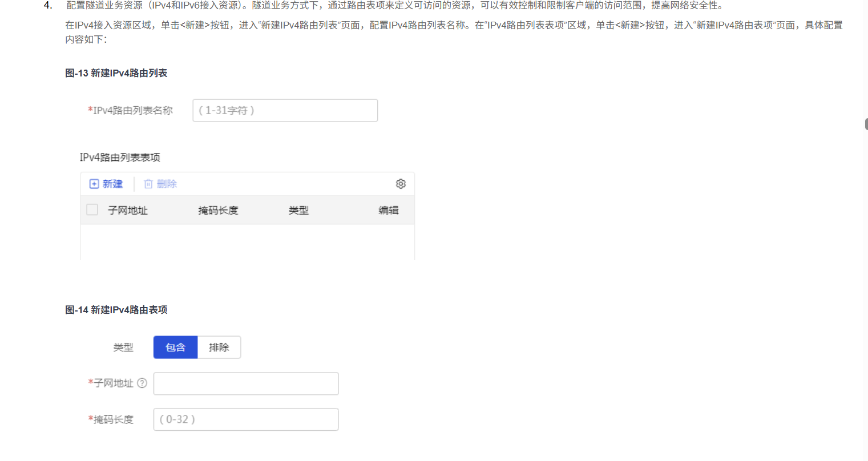The width and height of the screenshot is (868, 461).
Task: Click the 编辑 column header
Action: (389, 211)
